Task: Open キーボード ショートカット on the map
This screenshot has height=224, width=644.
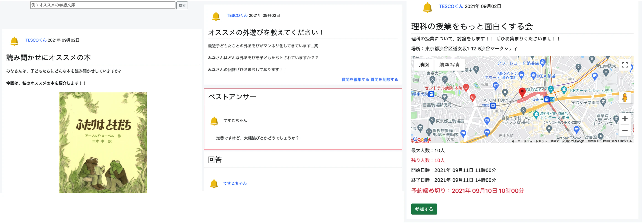Action: [x=529, y=141]
